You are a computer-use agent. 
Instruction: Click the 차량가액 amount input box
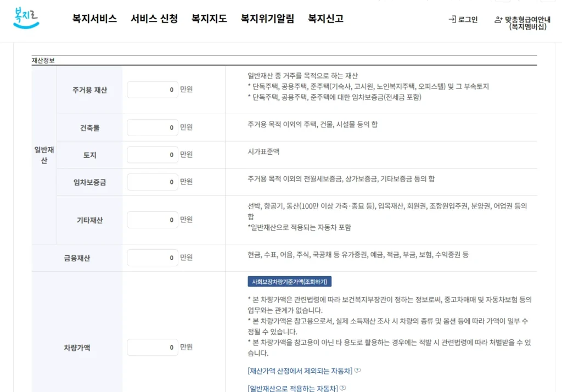(x=153, y=347)
